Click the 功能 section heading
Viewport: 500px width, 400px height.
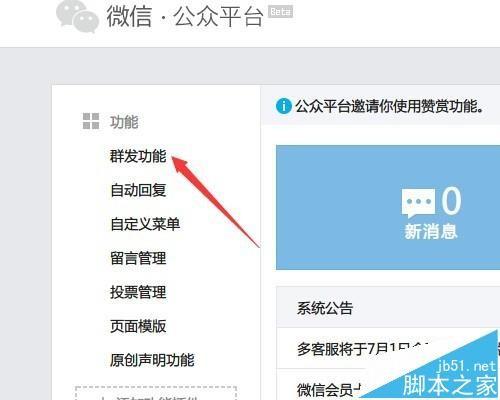click(124, 122)
